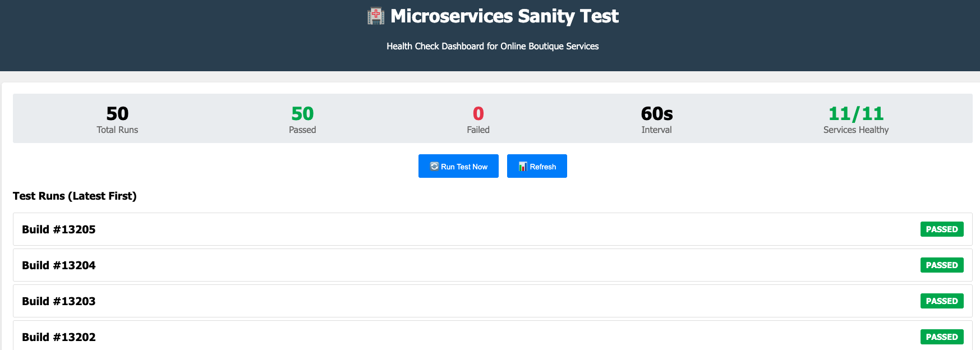Click the hospital icon beside the page title
The height and width of the screenshot is (350, 980).
(376, 16)
